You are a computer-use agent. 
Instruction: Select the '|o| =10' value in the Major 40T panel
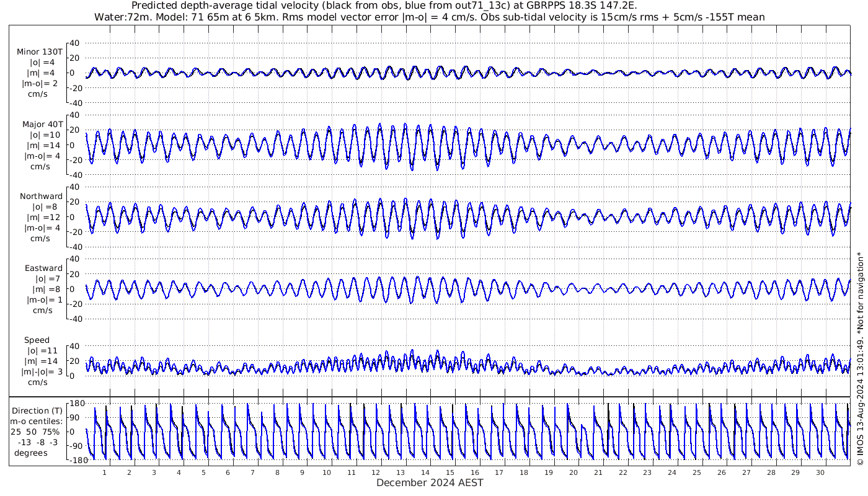pyautogui.click(x=45, y=135)
